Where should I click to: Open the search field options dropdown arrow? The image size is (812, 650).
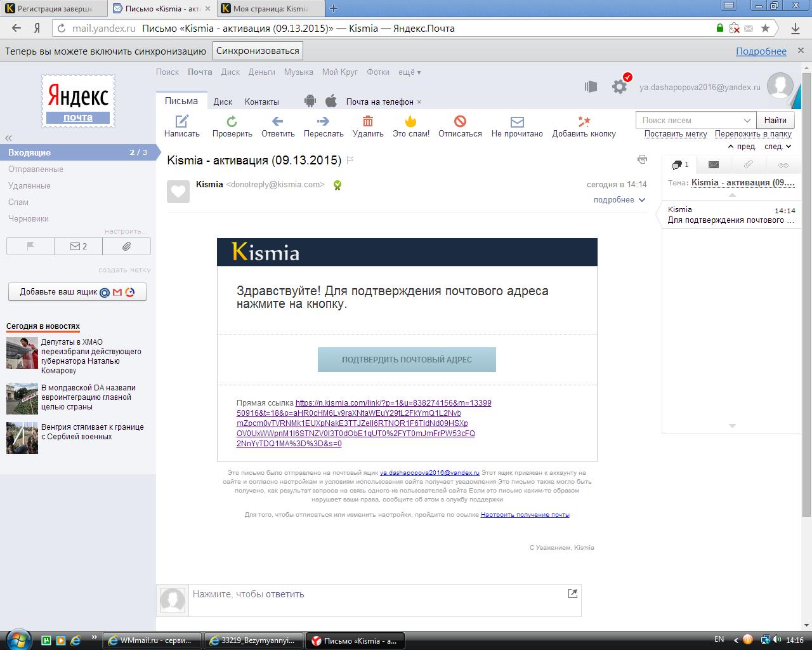[747, 120]
